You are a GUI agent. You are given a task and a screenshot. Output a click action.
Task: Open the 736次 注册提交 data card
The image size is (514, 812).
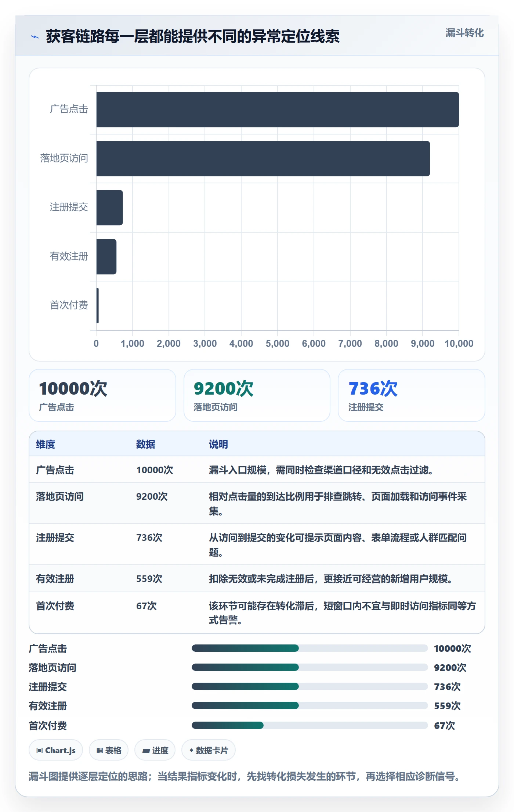[x=412, y=395]
